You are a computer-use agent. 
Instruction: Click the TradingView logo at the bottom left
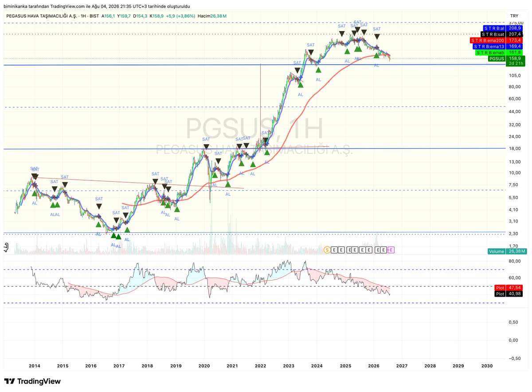pos(32,381)
